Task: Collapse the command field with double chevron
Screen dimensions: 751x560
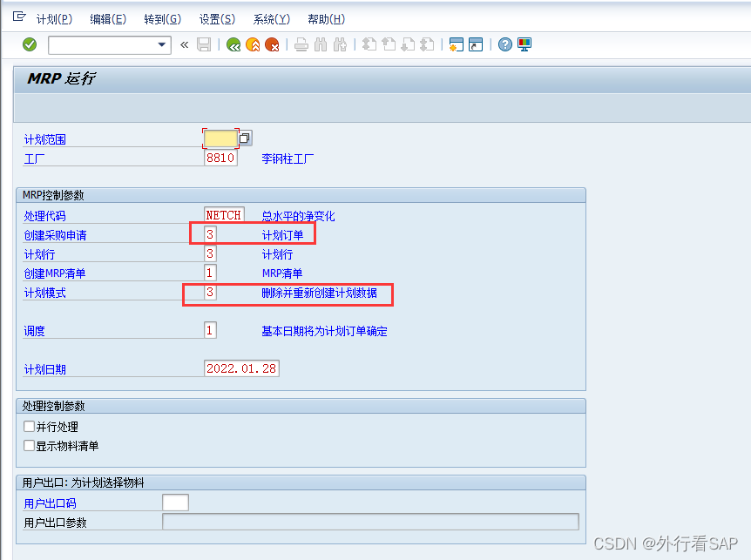Action: pyautogui.click(x=185, y=45)
